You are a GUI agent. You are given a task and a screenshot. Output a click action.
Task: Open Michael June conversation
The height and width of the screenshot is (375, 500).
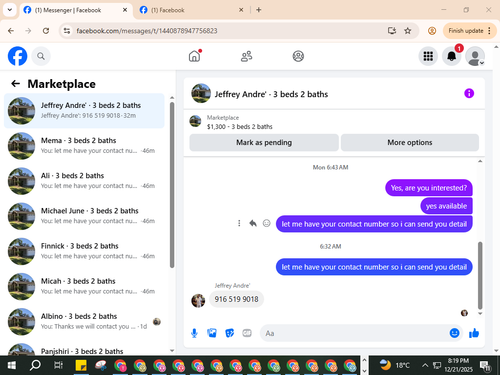84,216
